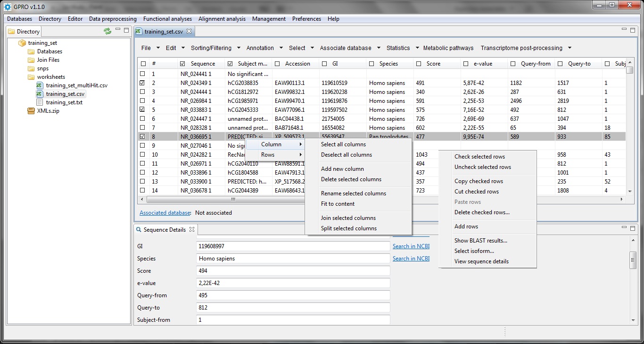Click the snps folder icon
This screenshot has height=344, width=644.
[31, 68]
